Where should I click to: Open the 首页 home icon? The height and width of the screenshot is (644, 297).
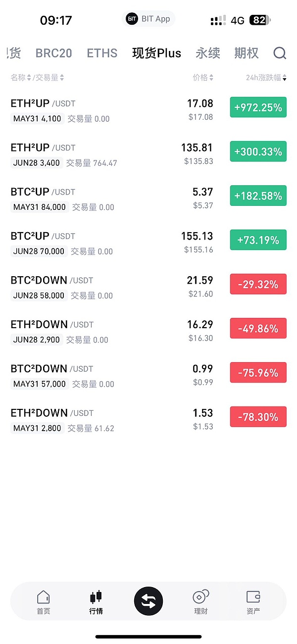pyautogui.click(x=44, y=597)
